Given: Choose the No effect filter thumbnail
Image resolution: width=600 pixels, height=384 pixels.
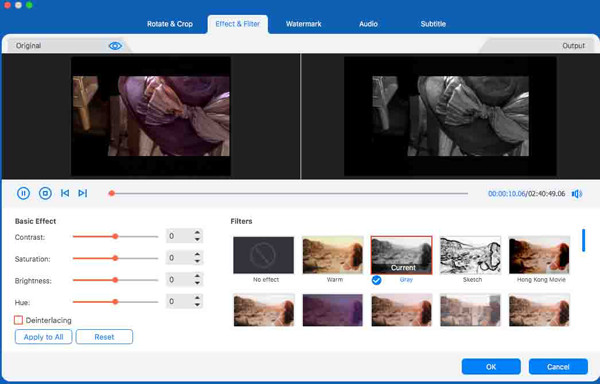Looking at the screenshot, I should pyautogui.click(x=264, y=255).
